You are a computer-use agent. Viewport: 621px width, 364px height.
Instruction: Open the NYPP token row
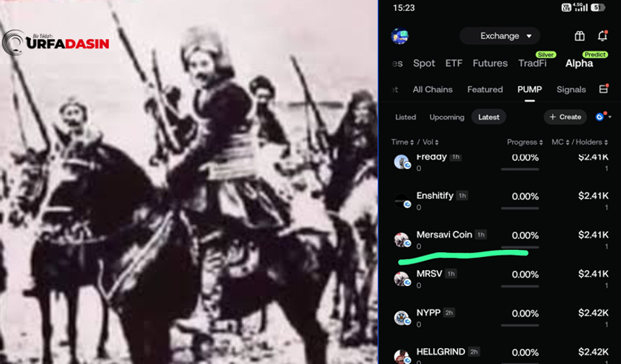(500, 318)
